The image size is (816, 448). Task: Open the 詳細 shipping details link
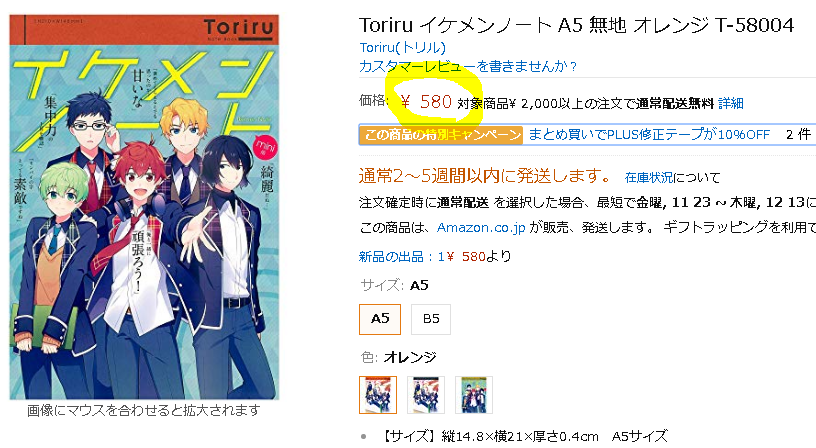pos(731,103)
